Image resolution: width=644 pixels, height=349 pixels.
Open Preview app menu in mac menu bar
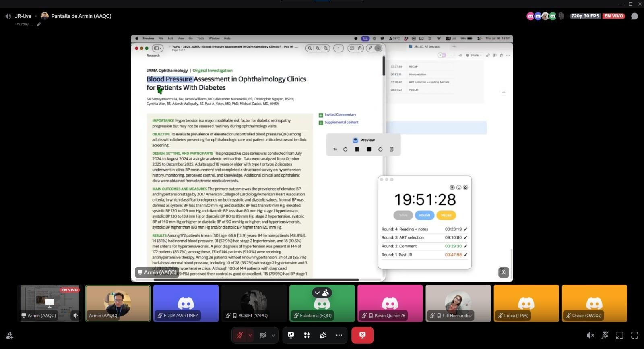point(148,39)
